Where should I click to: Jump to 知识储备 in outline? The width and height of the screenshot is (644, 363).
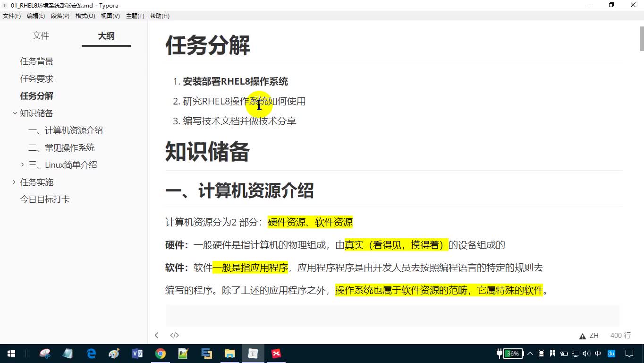click(x=37, y=113)
